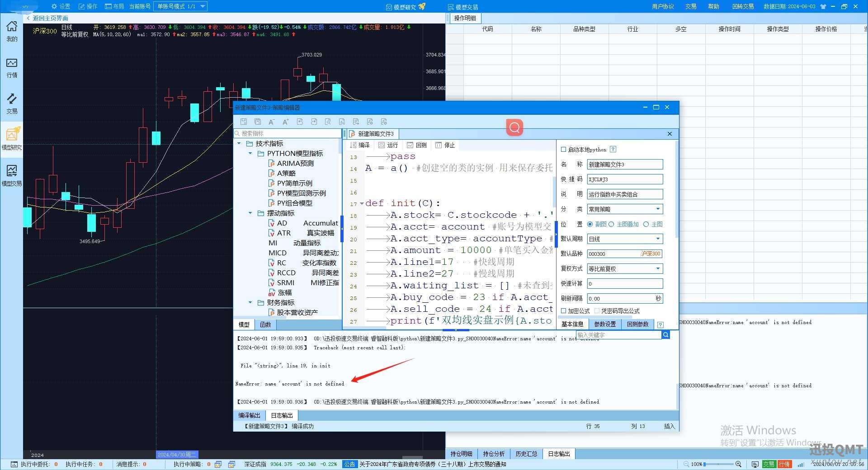Click the 回测 backtest button
The height and width of the screenshot is (470, 868).
pos(416,145)
